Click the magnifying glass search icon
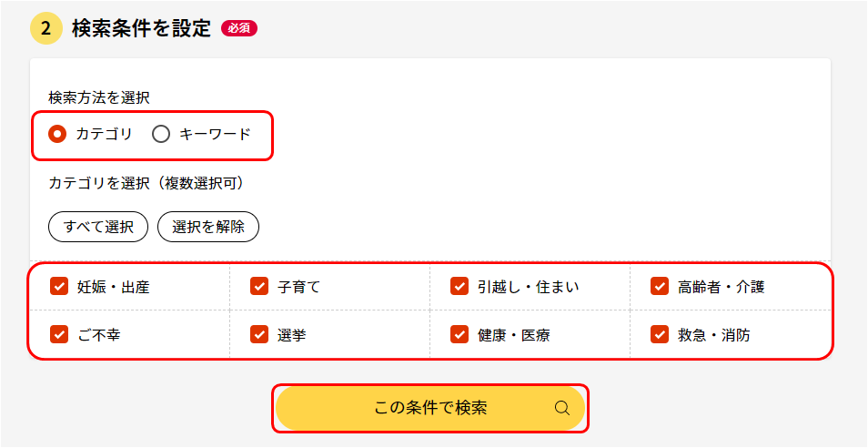Screen dimensions: 868x448 562,408
